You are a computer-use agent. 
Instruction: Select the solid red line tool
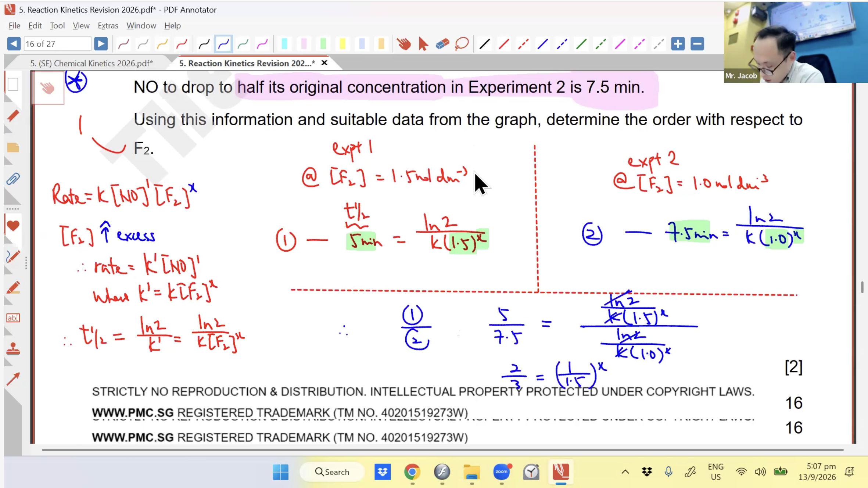(504, 44)
